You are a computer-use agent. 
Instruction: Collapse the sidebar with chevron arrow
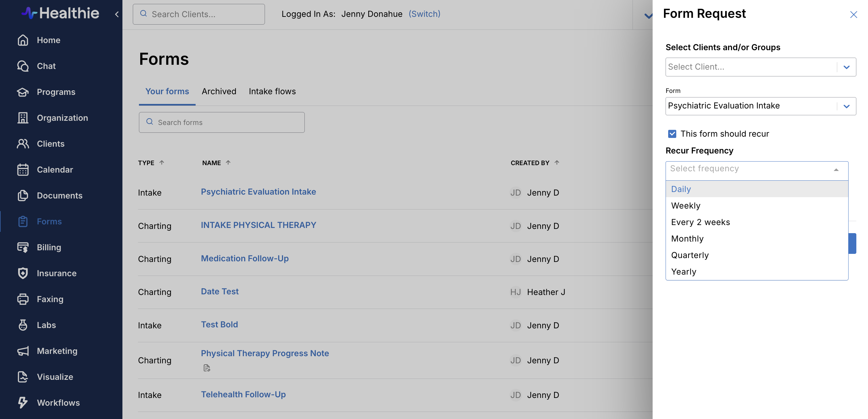(117, 14)
